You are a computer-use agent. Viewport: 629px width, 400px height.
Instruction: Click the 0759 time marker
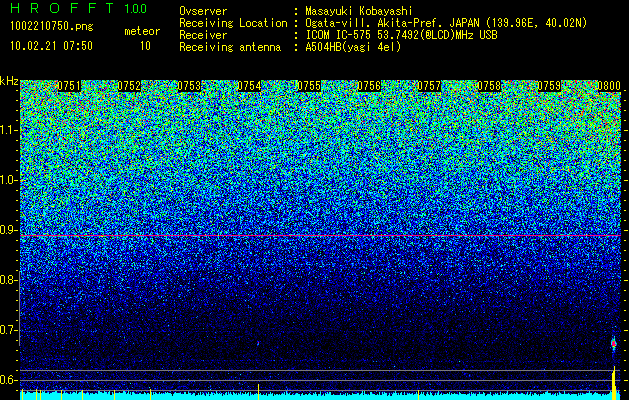pyautogui.click(x=549, y=86)
